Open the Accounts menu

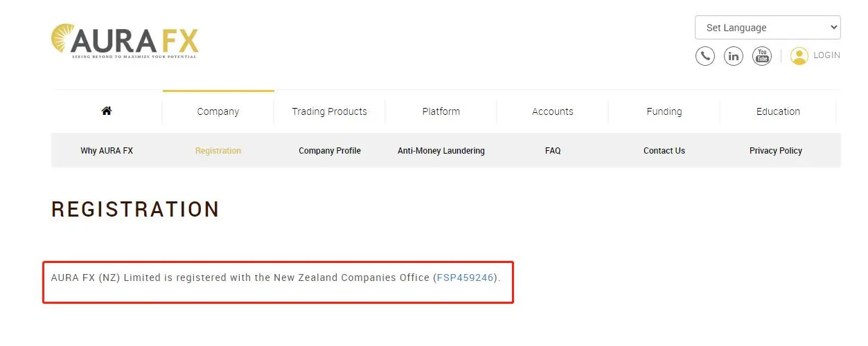(x=553, y=111)
